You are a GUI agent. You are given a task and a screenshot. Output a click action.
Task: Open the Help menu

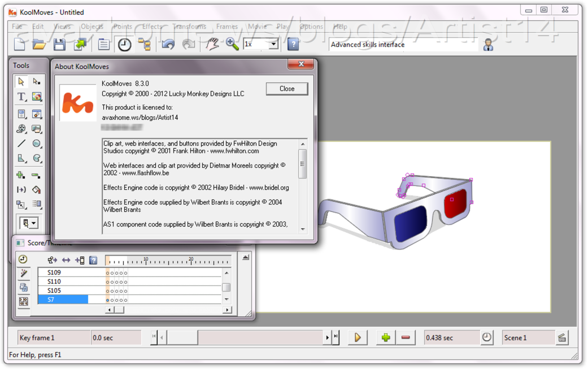click(340, 26)
